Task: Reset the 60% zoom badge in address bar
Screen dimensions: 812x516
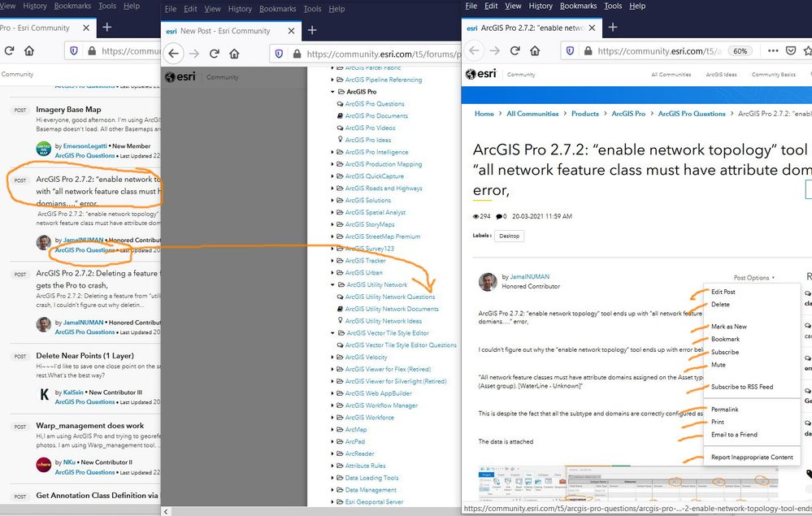Action: (x=740, y=50)
